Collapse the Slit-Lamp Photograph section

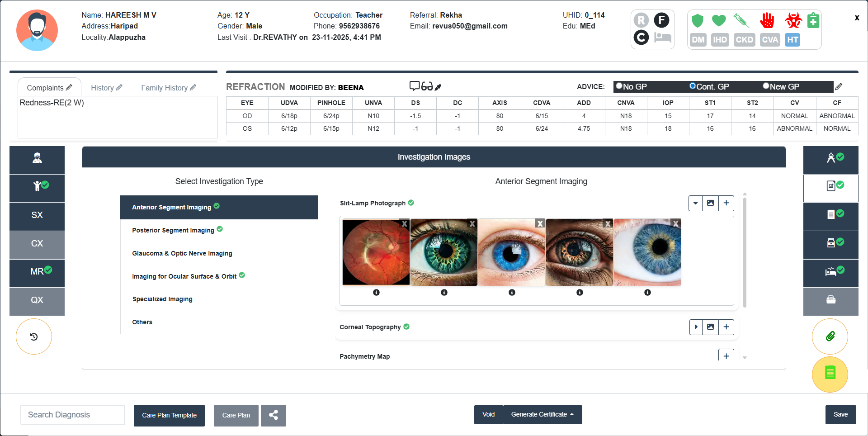tap(695, 203)
